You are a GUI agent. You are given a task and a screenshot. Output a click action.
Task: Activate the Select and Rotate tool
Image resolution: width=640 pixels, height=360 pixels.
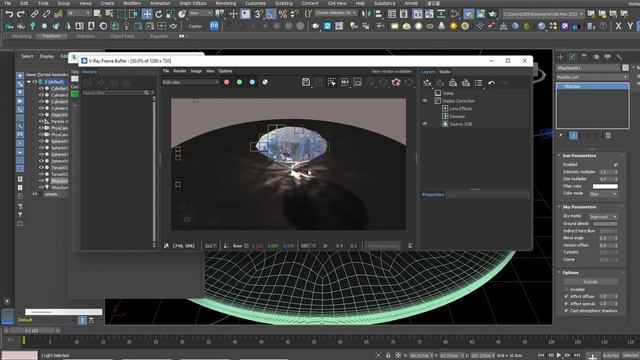coord(158,14)
